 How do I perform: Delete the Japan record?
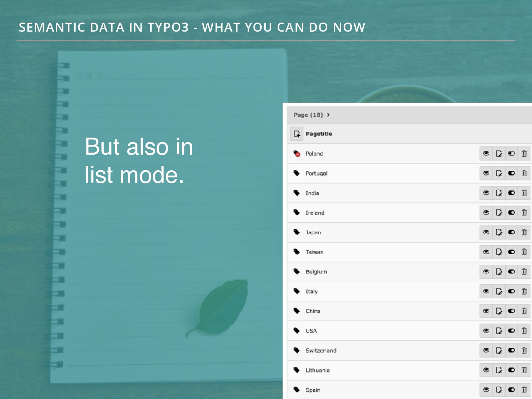524,232
